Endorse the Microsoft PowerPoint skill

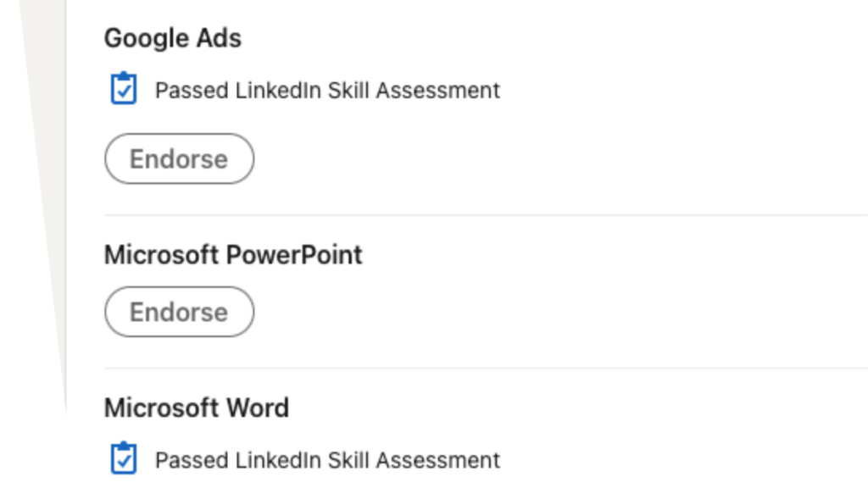pos(180,312)
